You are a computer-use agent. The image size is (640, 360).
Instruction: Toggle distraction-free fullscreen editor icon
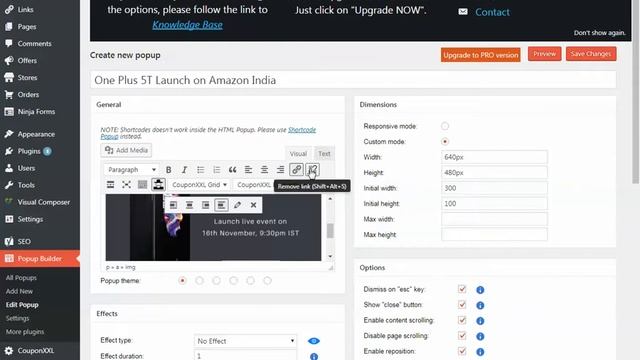click(x=127, y=184)
